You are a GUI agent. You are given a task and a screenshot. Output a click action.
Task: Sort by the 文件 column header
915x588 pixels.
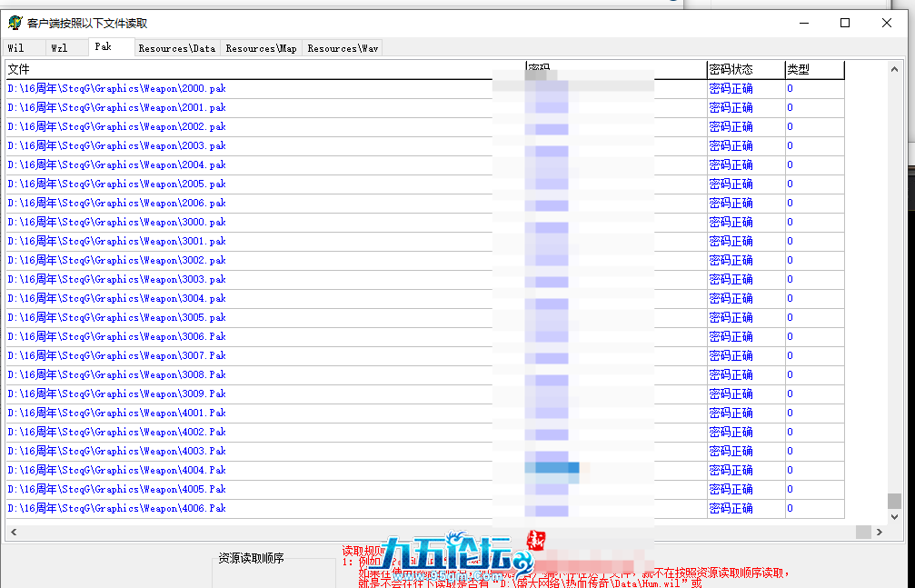pyautogui.click(x=264, y=69)
